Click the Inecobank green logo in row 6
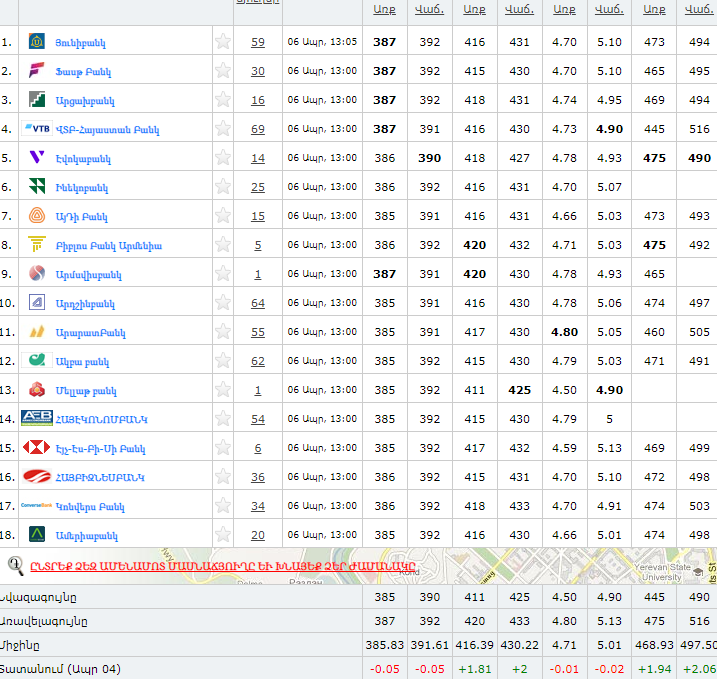This screenshot has width=717, height=679. pos(37,186)
